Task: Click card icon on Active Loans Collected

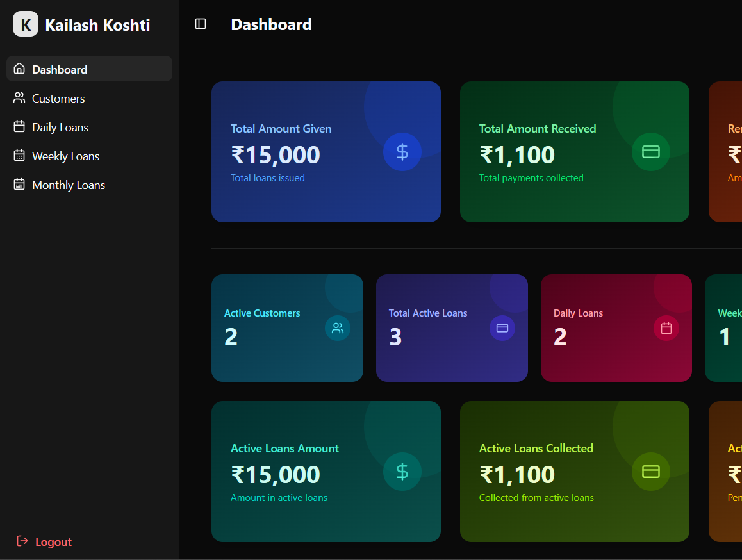Action: click(650, 472)
